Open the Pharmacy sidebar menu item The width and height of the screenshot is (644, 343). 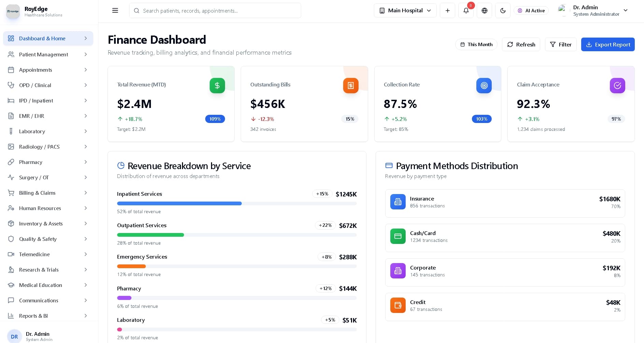pyautogui.click(x=48, y=162)
